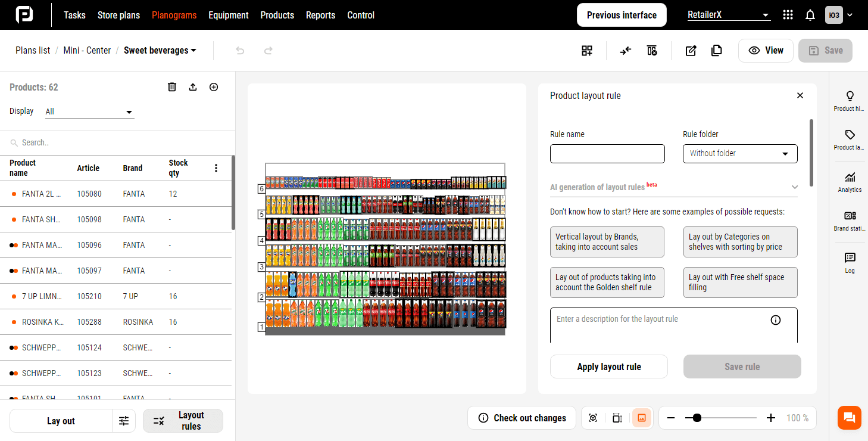Click the Rule name input field
The width and height of the screenshot is (868, 441).
click(607, 153)
